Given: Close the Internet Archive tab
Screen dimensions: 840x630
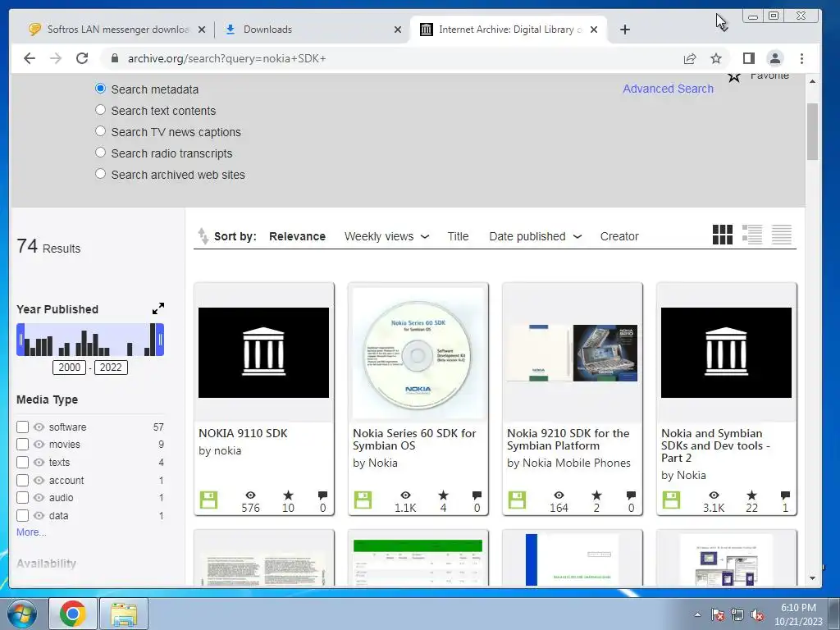Looking at the screenshot, I should point(594,30).
